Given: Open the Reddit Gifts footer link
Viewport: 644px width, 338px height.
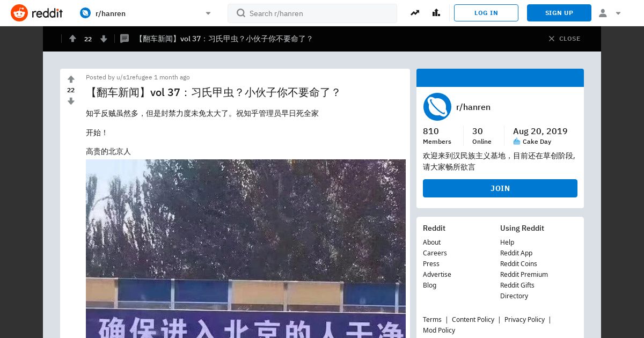Looking at the screenshot, I should click(517, 285).
